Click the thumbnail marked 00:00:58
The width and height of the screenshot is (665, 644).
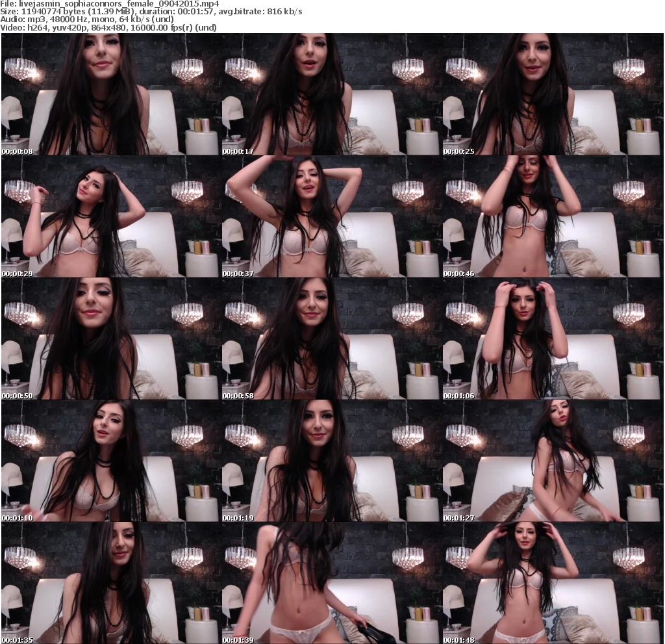(x=332, y=339)
